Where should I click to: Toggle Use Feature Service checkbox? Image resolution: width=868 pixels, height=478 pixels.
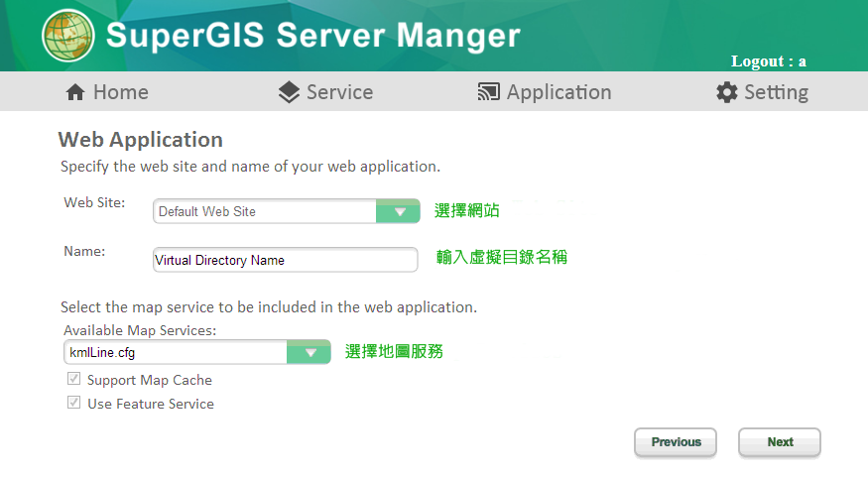(x=73, y=403)
